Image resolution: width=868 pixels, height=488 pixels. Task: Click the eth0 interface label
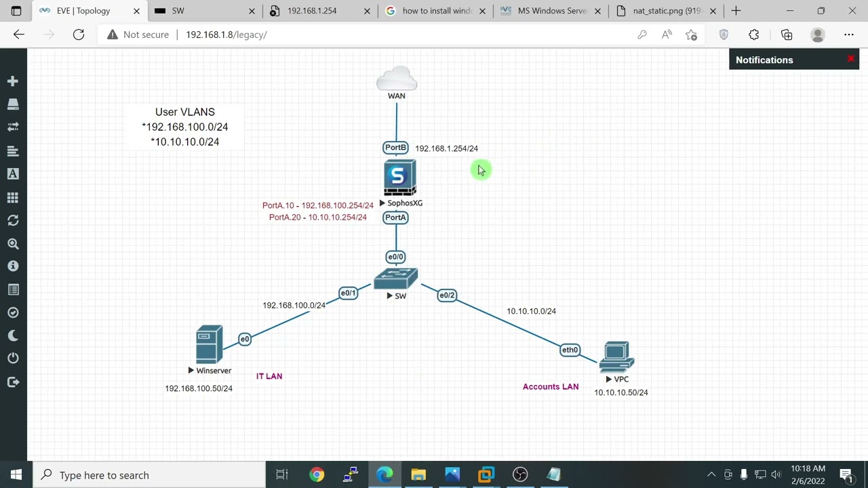point(570,350)
